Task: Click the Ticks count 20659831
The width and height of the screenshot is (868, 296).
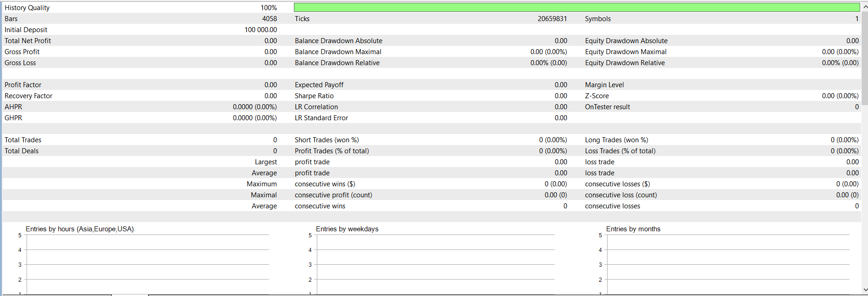Action: 552,19
